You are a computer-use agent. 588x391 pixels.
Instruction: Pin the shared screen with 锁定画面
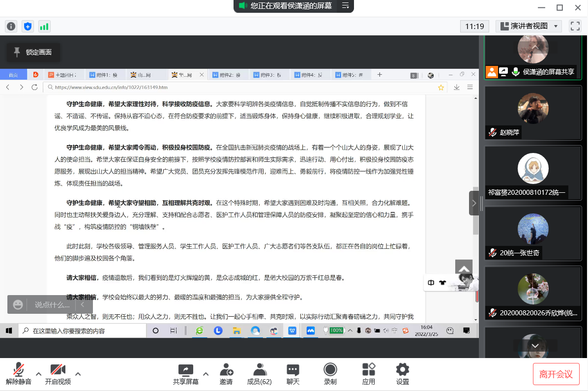click(x=33, y=52)
